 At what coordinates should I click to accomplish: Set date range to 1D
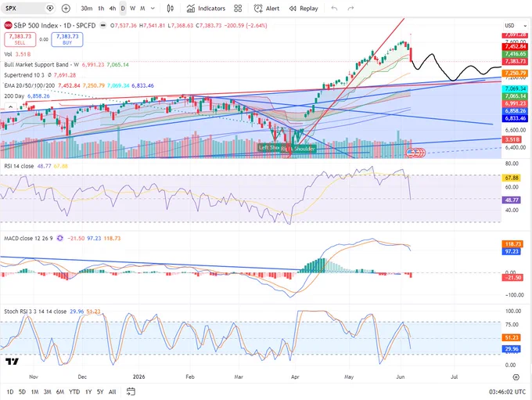pos(10,392)
